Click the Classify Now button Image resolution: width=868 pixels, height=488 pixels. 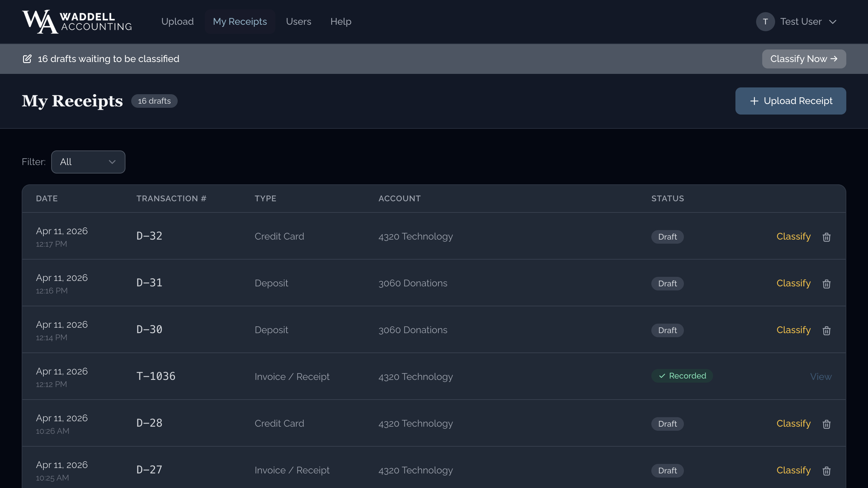pos(804,59)
